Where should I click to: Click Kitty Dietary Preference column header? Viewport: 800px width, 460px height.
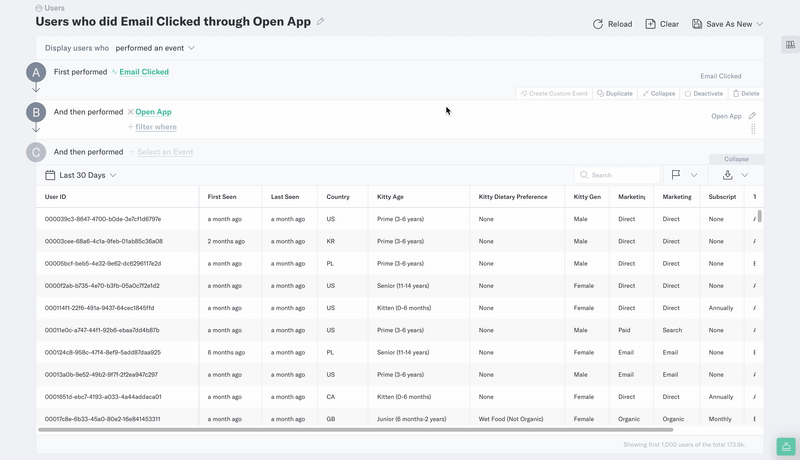[513, 197]
